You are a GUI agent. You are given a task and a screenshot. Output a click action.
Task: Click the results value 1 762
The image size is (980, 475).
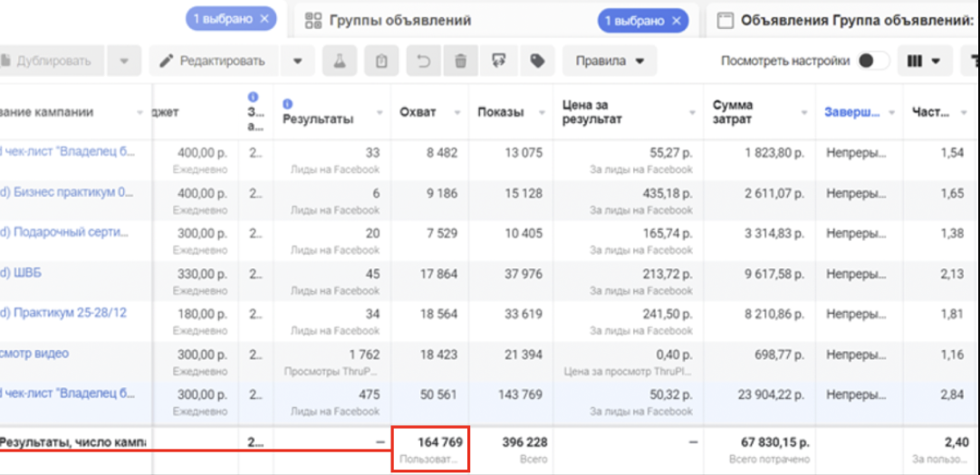(x=364, y=354)
